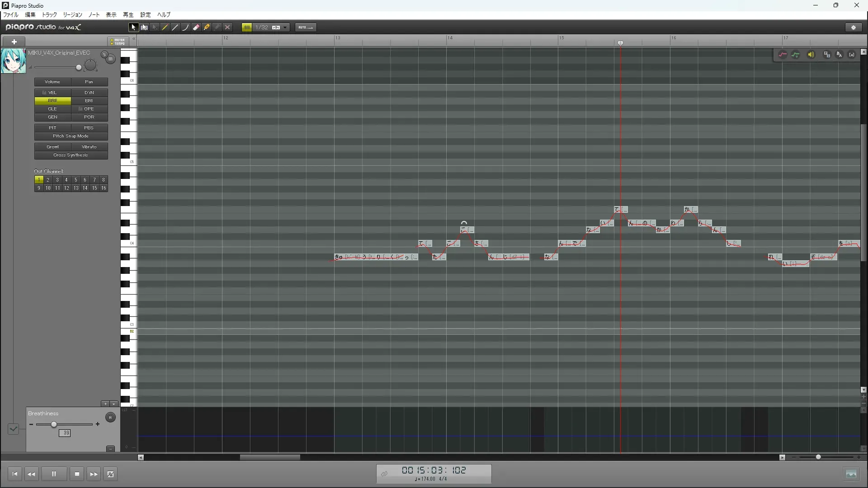Select the yellow pencil draw tool
The height and width of the screenshot is (488, 868).
point(165,28)
